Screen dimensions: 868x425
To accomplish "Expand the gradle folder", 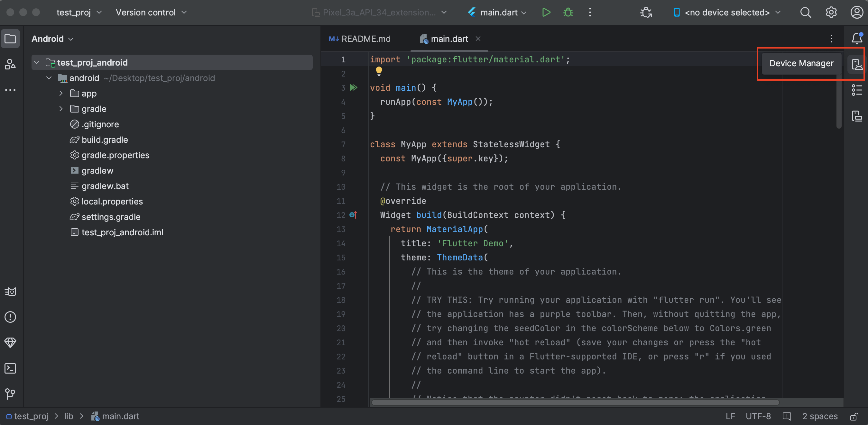I will click(x=61, y=109).
